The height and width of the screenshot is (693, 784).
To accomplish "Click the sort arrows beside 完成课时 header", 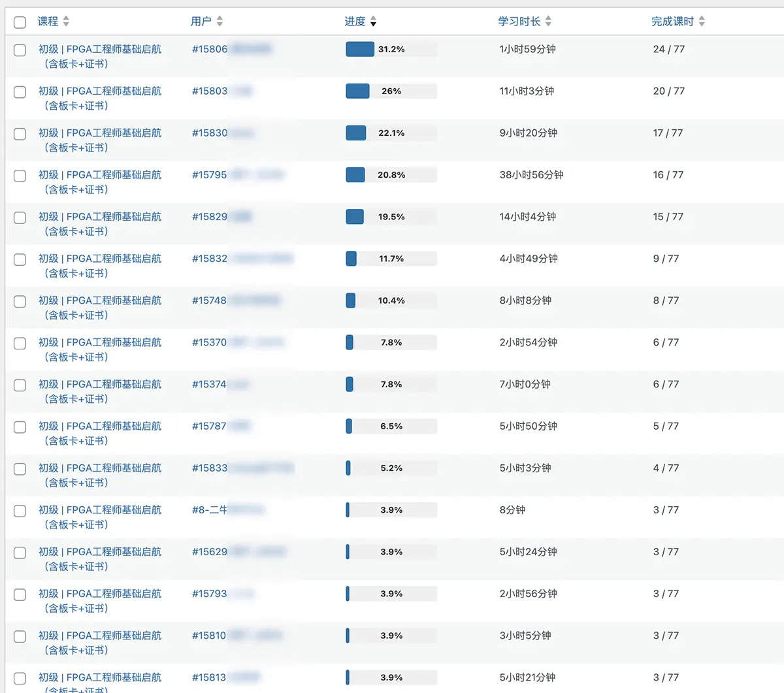I will pos(702,22).
